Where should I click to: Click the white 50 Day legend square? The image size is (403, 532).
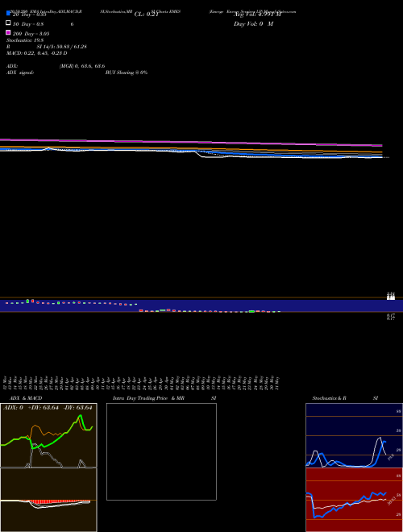pos(8,23)
